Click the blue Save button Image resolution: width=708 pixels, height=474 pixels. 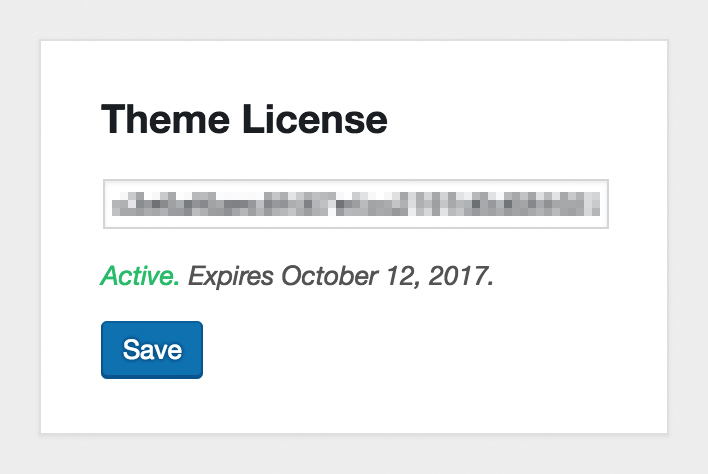[x=152, y=350]
